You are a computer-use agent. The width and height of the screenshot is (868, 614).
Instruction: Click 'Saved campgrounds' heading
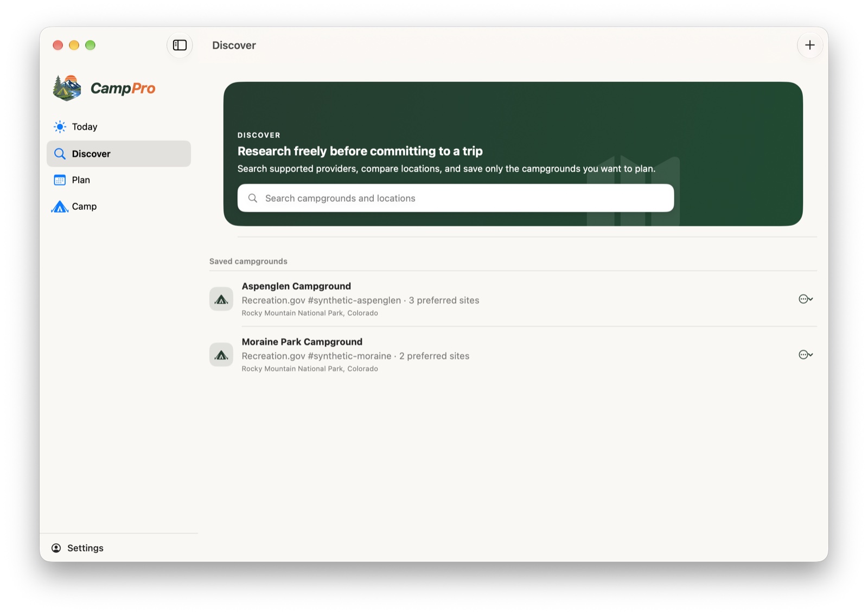(x=248, y=261)
